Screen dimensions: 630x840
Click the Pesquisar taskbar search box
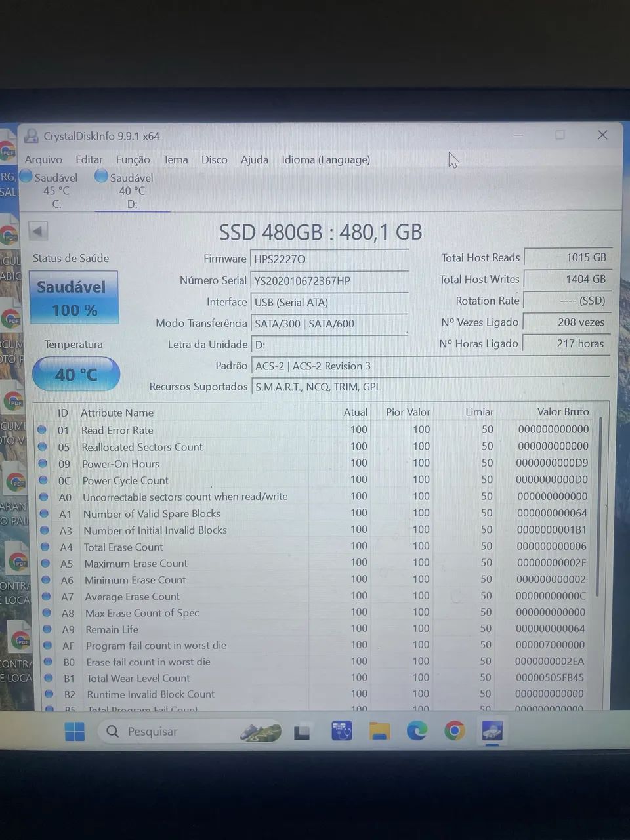point(191,731)
